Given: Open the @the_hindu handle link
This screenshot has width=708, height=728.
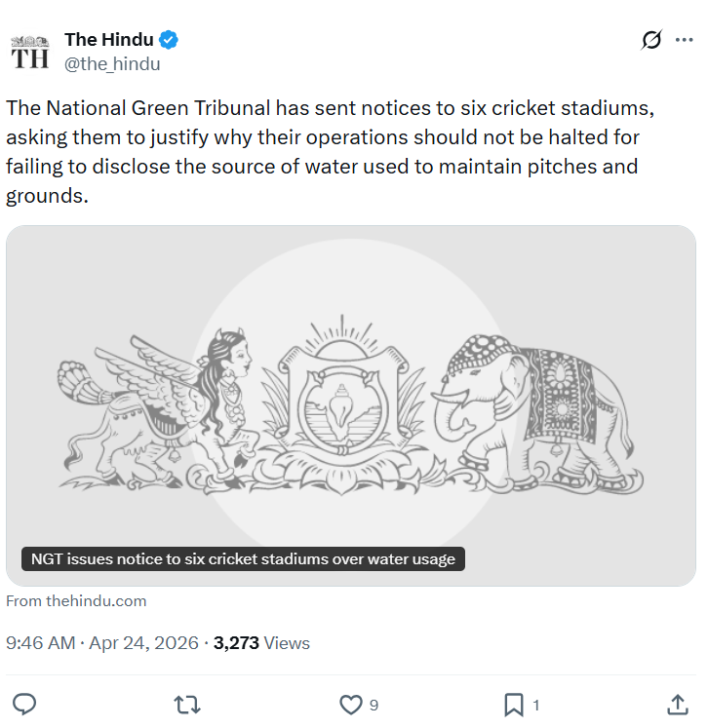Looking at the screenshot, I should tap(112, 64).
